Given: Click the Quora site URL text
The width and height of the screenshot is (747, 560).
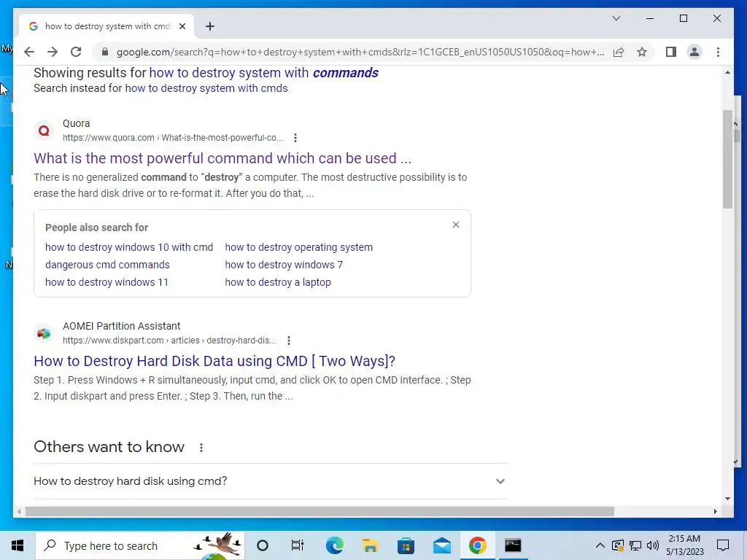Looking at the screenshot, I should click(173, 138).
